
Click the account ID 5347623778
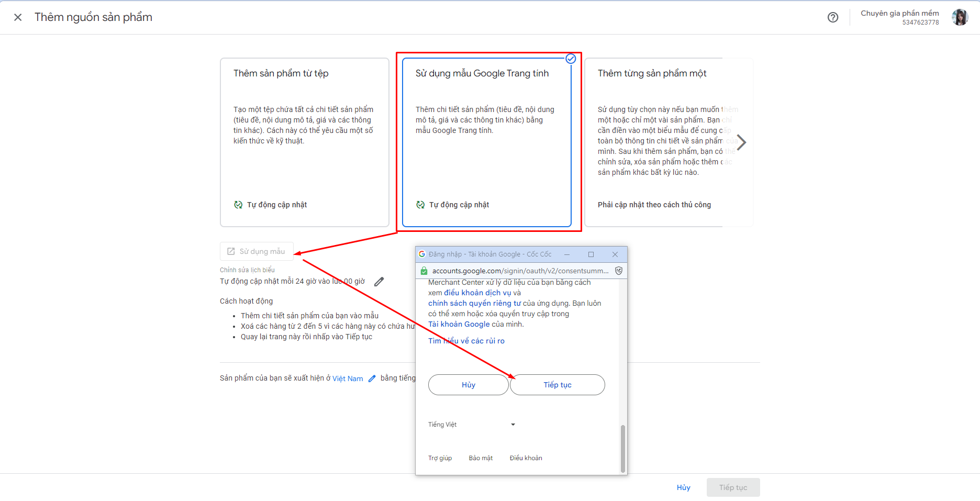coord(920,23)
